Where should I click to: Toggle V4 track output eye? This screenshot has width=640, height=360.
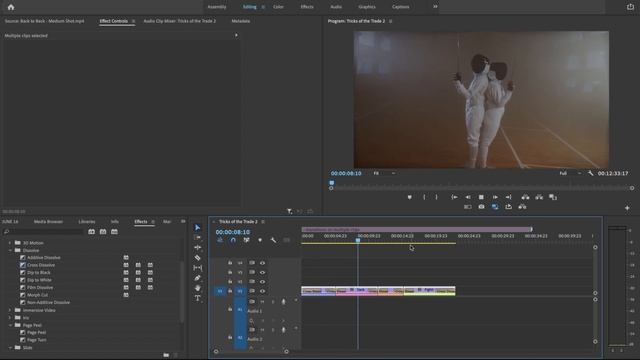tap(262, 263)
